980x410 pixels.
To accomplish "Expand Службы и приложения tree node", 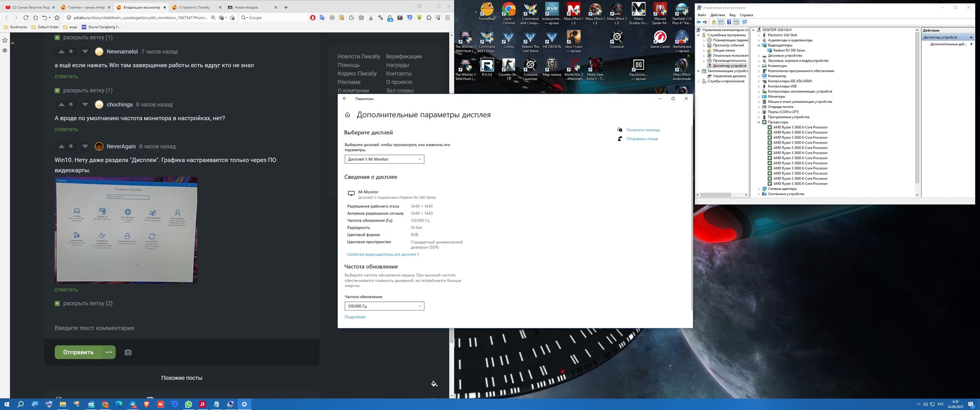I will [699, 81].
